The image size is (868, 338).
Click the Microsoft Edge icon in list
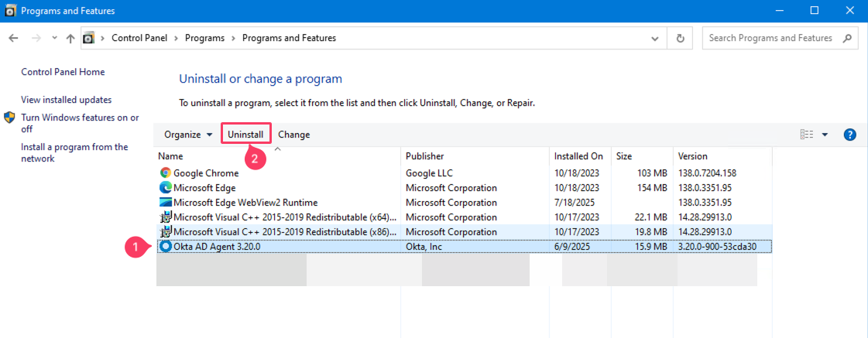coord(166,187)
